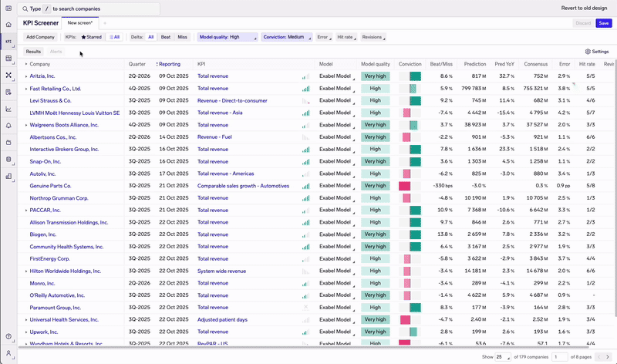The image size is (617, 364).
Task: Add a new screen tab with plus
Action: pos(105,23)
